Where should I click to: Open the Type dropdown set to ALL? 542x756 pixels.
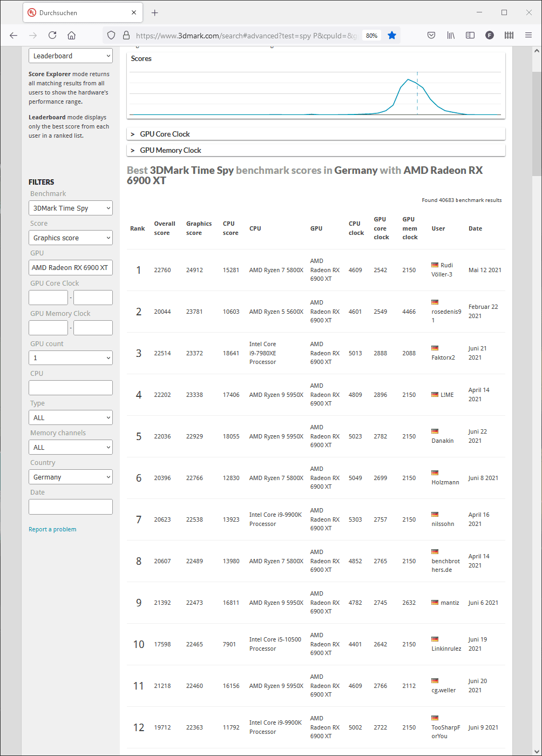click(71, 417)
